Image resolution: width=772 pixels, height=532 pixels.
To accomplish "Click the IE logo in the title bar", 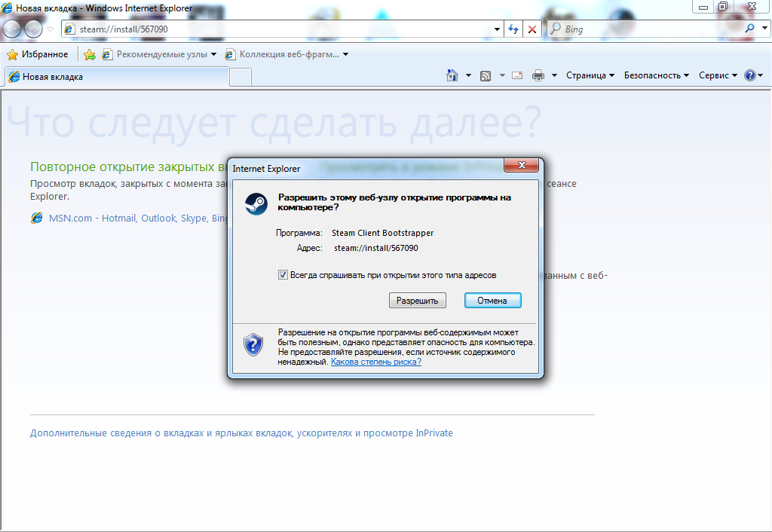I will (7, 8).
